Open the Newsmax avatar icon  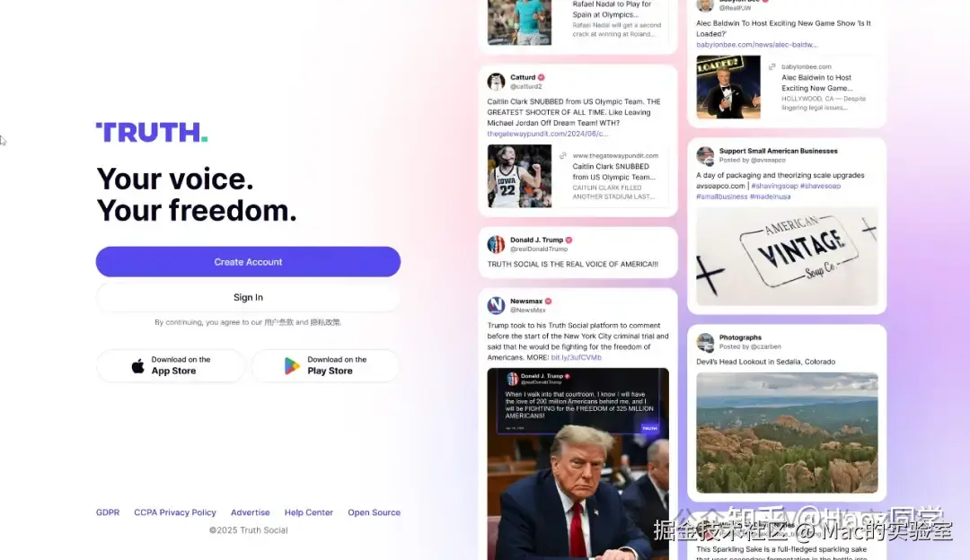click(x=496, y=305)
